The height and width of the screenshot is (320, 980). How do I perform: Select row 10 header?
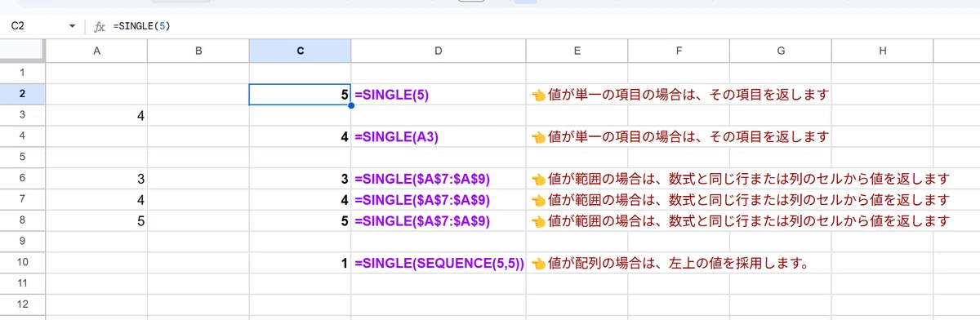[23, 263]
